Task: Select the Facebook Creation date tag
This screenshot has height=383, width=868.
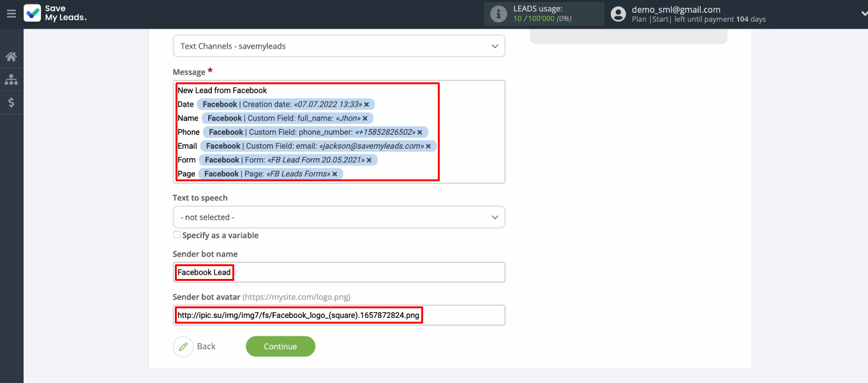Action: coord(286,104)
